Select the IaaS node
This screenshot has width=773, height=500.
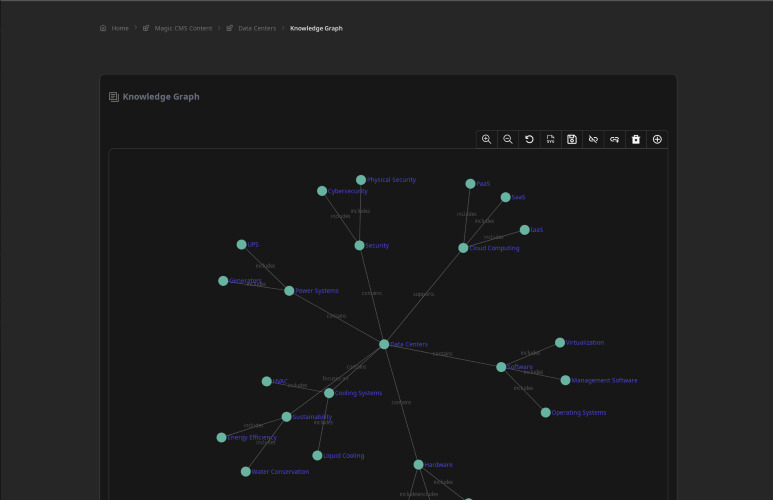point(525,230)
